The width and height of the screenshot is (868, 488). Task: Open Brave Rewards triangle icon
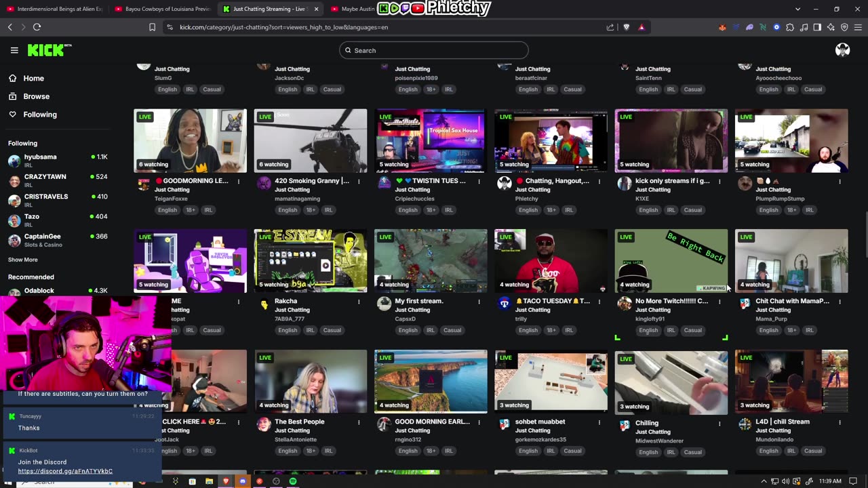[642, 27]
